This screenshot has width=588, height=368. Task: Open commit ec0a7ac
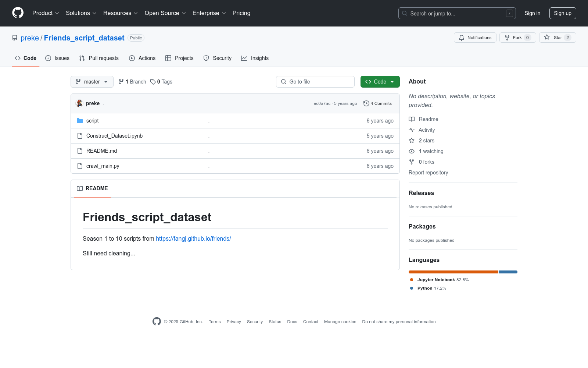tap(322, 103)
